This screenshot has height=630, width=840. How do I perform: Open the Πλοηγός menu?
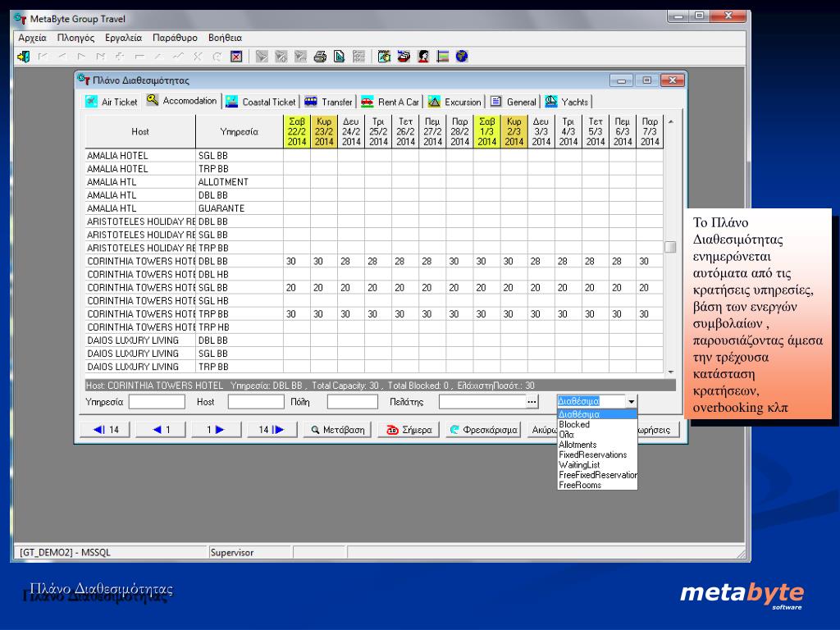pos(75,38)
